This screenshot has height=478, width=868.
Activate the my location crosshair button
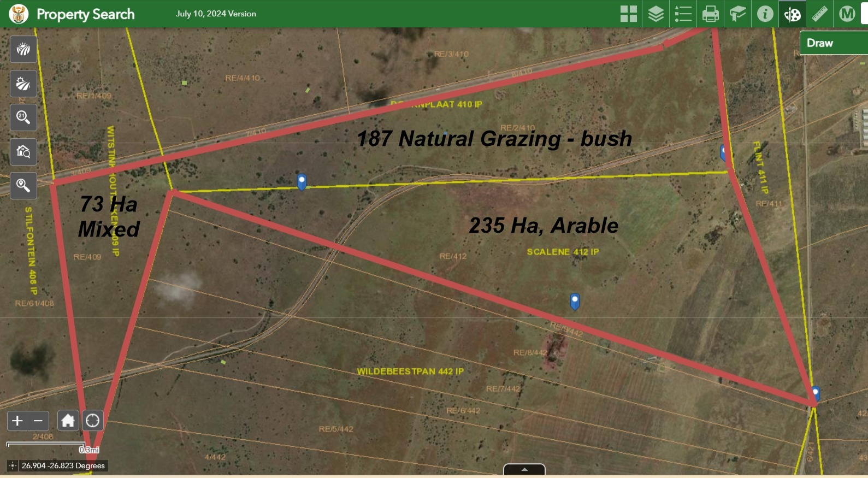click(93, 421)
